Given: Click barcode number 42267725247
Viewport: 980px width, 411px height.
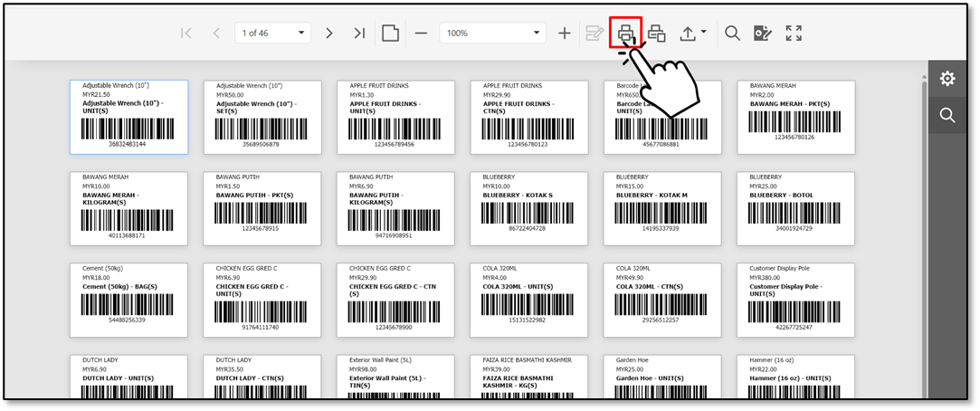Looking at the screenshot, I should tap(794, 327).
